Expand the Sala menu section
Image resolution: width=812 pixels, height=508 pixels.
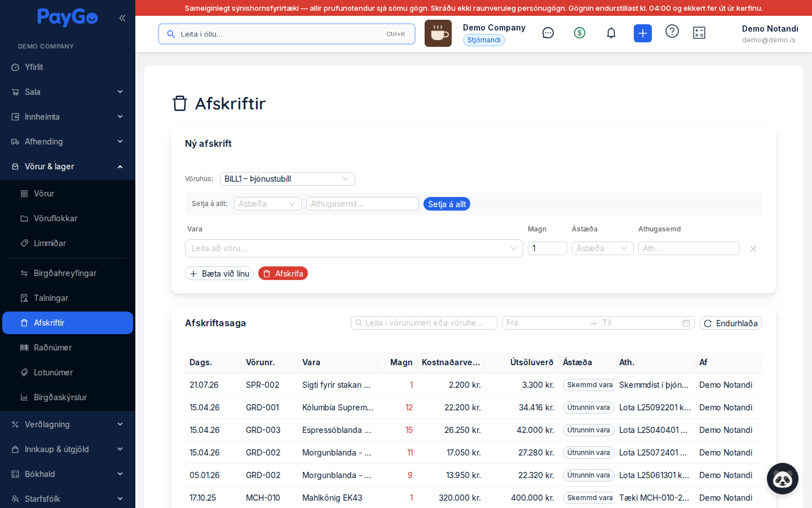pyautogui.click(x=68, y=92)
